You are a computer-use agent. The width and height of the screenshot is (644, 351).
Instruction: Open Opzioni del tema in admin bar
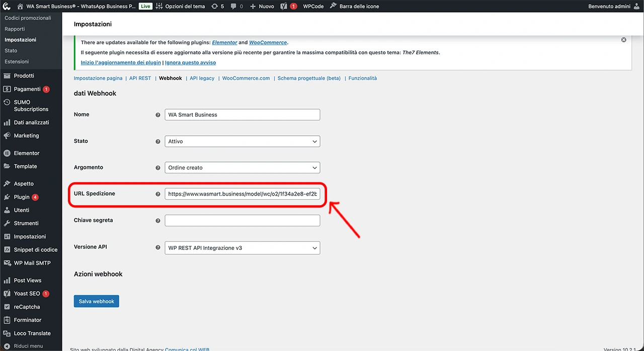coord(180,6)
